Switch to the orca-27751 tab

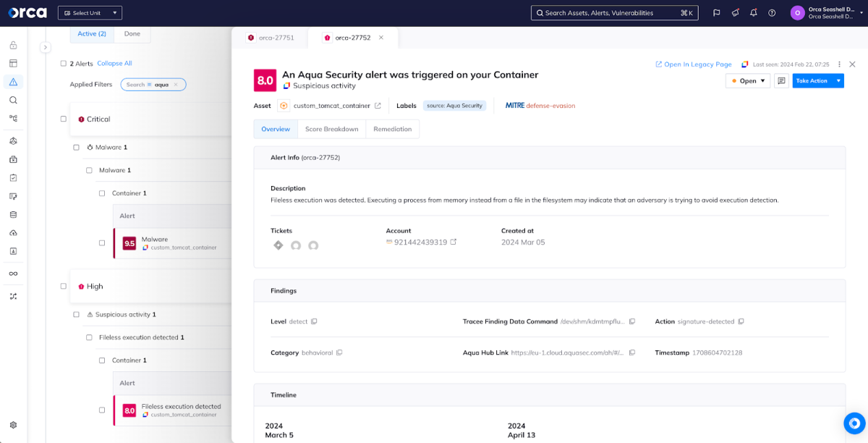pos(271,38)
